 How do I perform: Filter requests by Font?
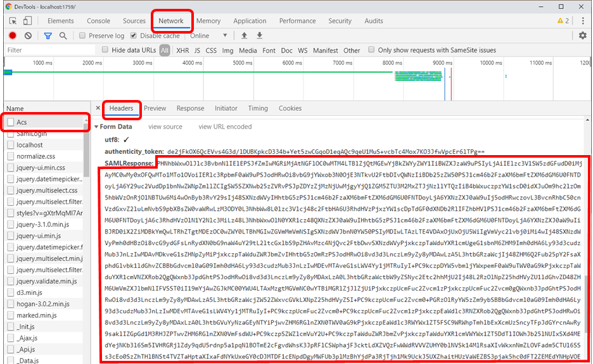pos(269,50)
